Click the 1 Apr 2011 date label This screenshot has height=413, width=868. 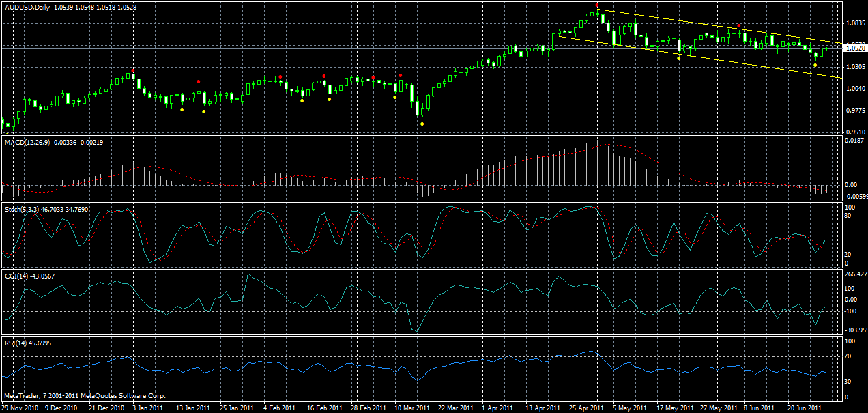[x=497, y=408]
